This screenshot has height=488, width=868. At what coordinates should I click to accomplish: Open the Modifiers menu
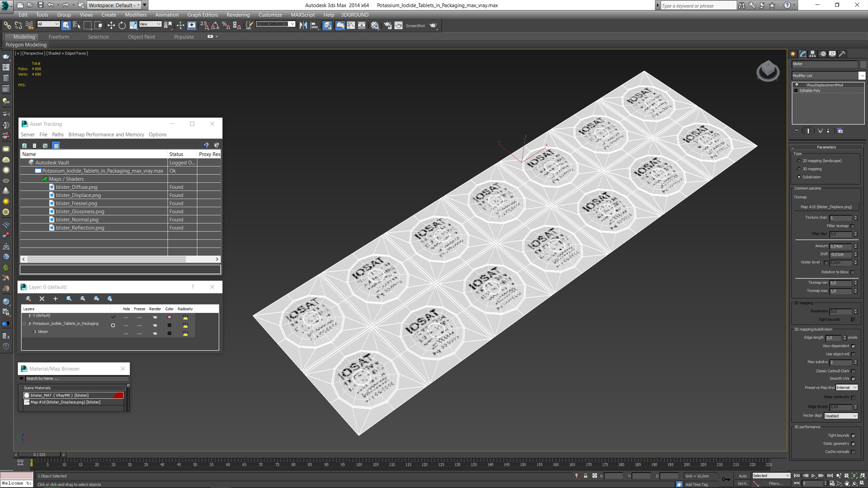136,15
